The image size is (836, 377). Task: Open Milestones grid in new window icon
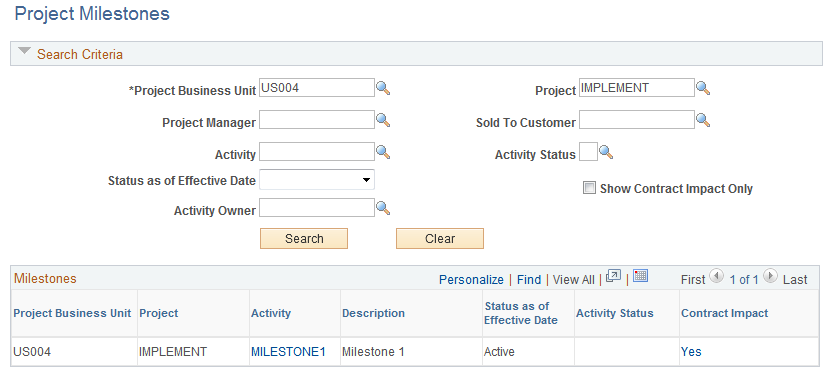point(614,276)
